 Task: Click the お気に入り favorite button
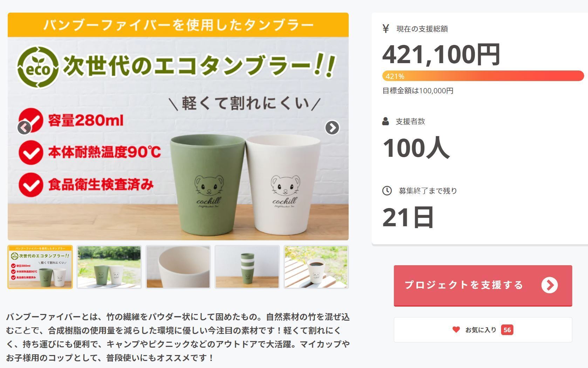(x=483, y=330)
